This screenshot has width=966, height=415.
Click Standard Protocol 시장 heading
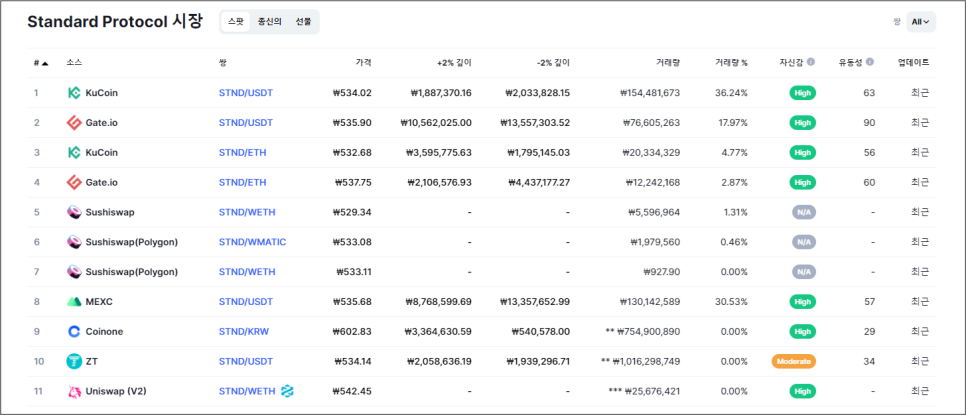click(115, 22)
